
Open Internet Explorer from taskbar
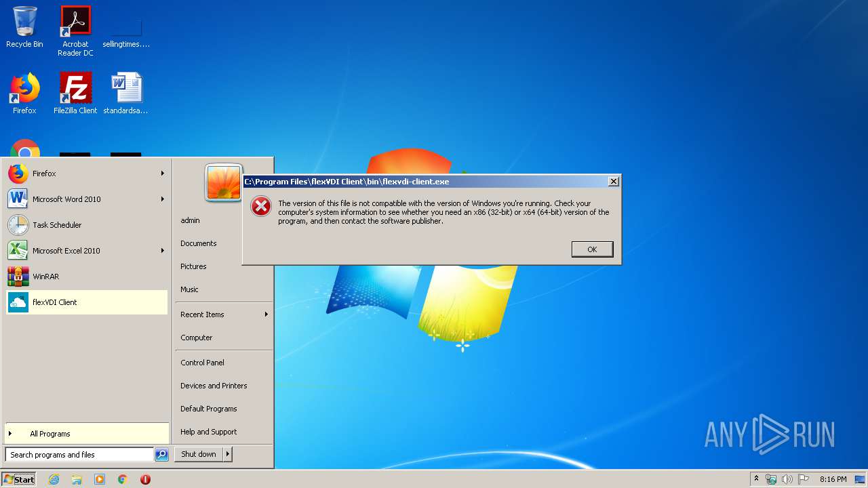click(x=54, y=479)
